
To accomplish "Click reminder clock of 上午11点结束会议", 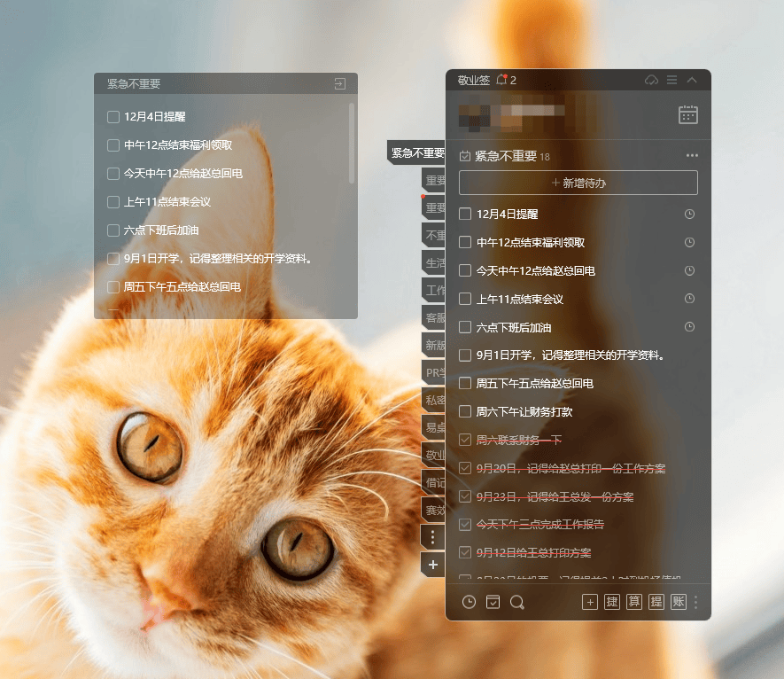I will pyautogui.click(x=689, y=299).
